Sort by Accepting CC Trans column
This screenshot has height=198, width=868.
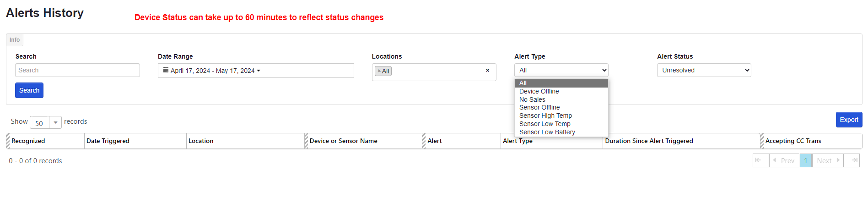tap(811, 141)
